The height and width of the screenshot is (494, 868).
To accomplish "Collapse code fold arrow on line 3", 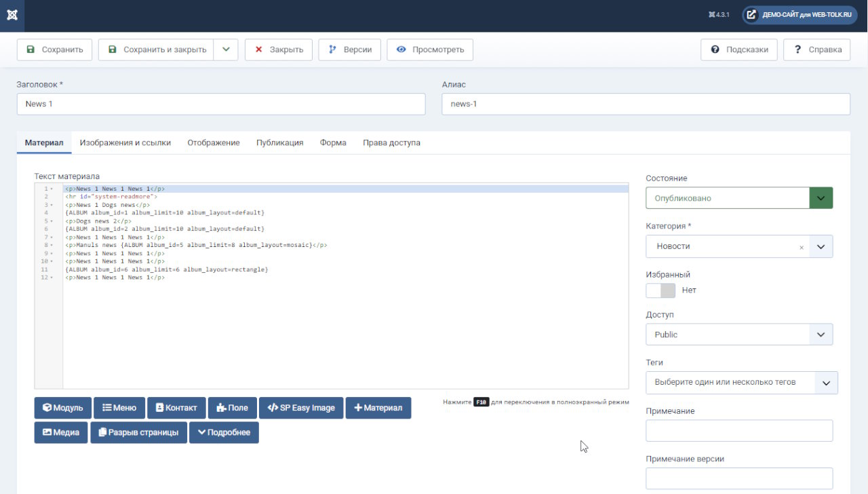I will point(52,205).
